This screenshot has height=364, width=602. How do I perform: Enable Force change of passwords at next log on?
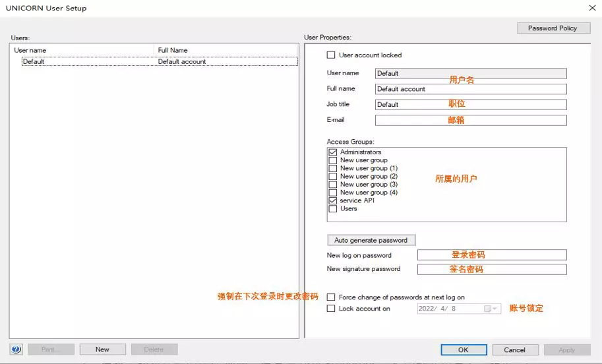click(x=331, y=297)
